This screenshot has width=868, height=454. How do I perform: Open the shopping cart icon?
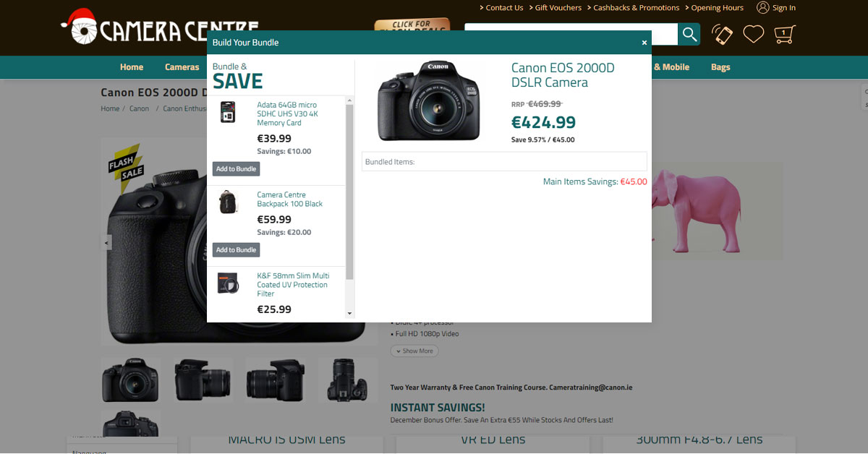pos(785,34)
